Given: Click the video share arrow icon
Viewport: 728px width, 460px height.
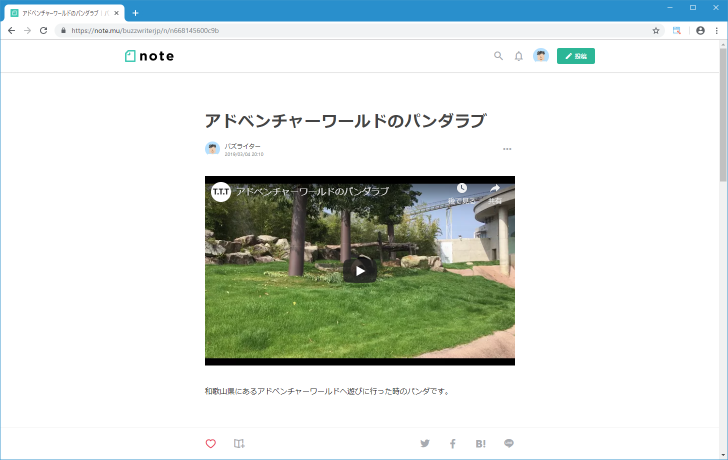Looking at the screenshot, I should coord(495,188).
